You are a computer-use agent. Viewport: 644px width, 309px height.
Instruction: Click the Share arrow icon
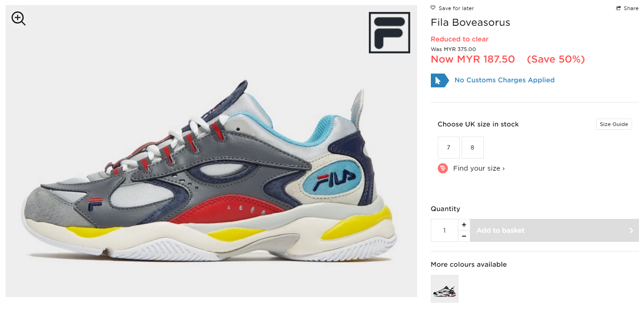619,8
